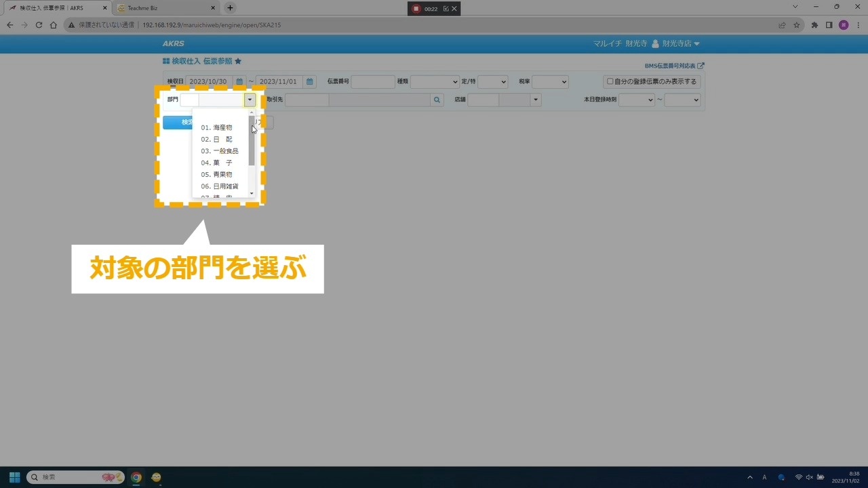Viewport: 868px width, 488px height.
Task: Click the department list scrollbar down arrow
Action: pos(252,193)
